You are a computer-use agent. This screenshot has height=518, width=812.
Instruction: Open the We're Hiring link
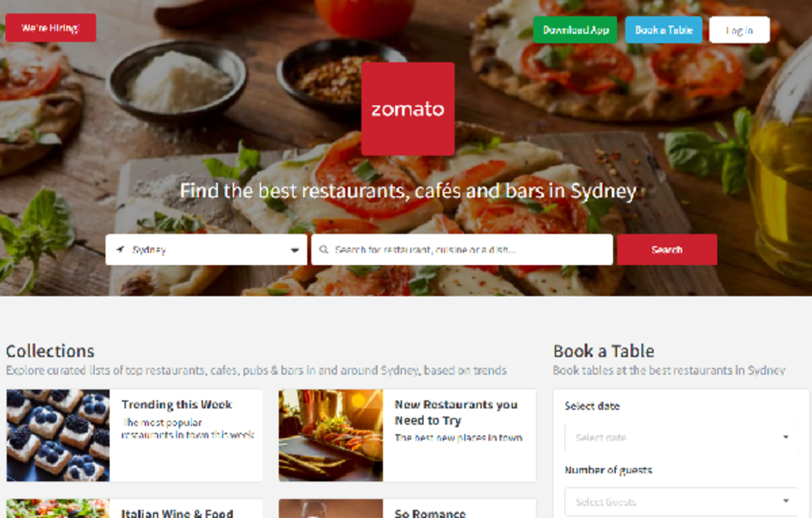pyautogui.click(x=51, y=28)
